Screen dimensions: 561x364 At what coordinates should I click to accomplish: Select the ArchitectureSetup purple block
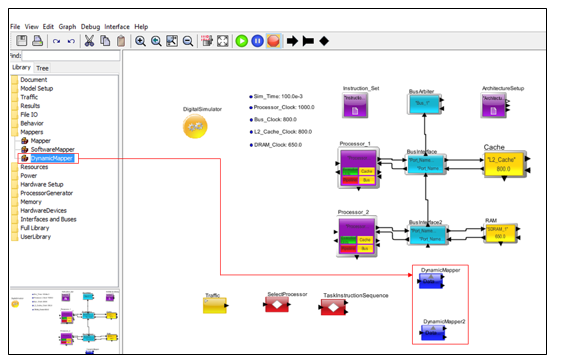coord(493,105)
